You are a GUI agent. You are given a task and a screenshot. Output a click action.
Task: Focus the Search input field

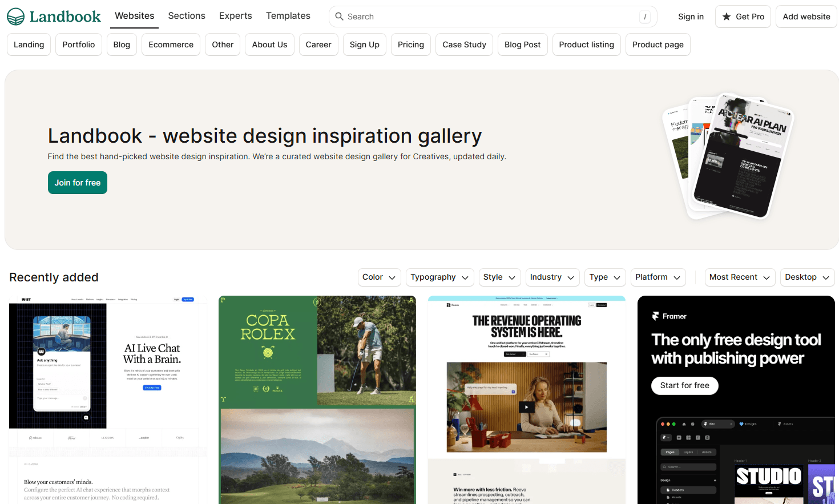click(493, 17)
